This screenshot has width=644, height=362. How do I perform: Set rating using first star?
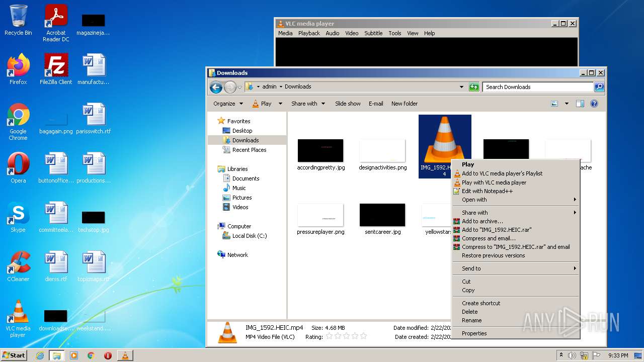(x=329, y=336)
